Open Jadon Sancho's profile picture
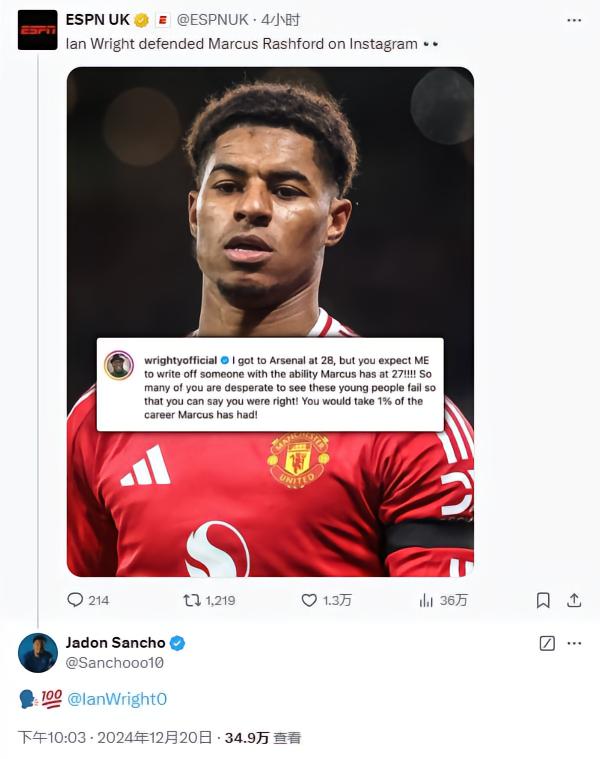Image resolution: width=600 pixels, height=759 pixels. coord(38,652)
